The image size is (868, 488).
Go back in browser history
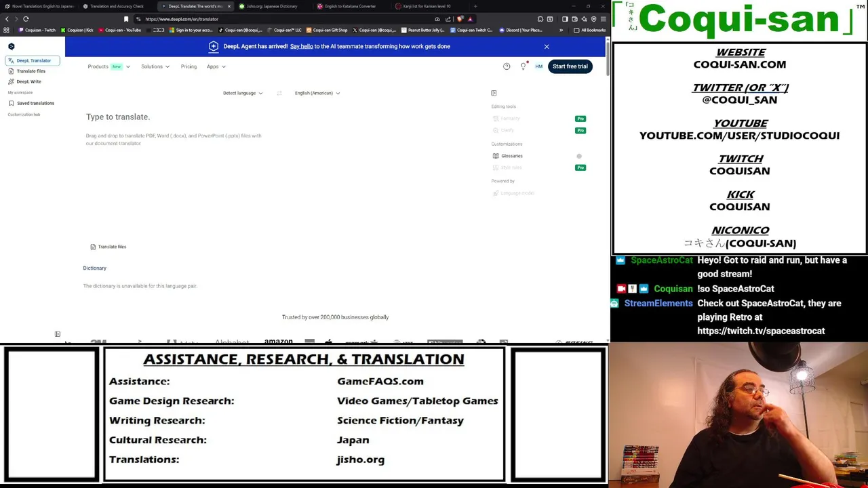pos(7,19)
